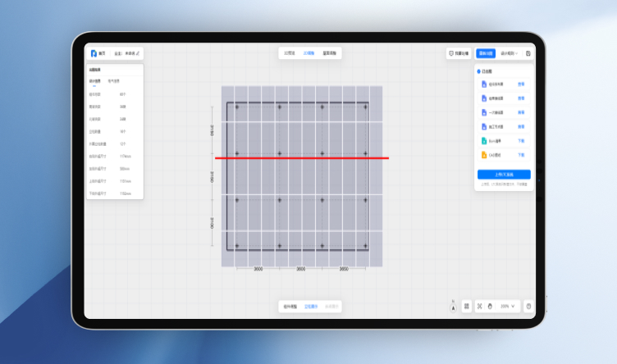Click the north compass icon

coord(453,306)
